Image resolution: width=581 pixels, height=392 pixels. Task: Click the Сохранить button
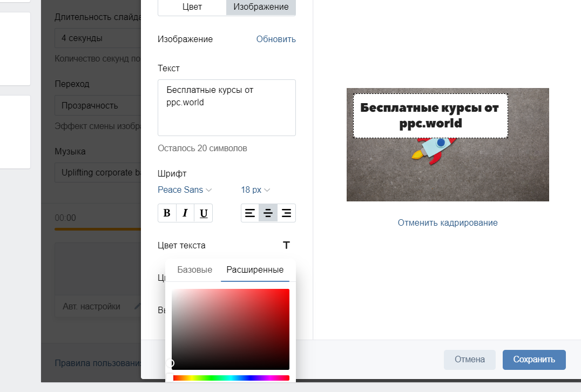pyautogui.click(x=534, y=360)
